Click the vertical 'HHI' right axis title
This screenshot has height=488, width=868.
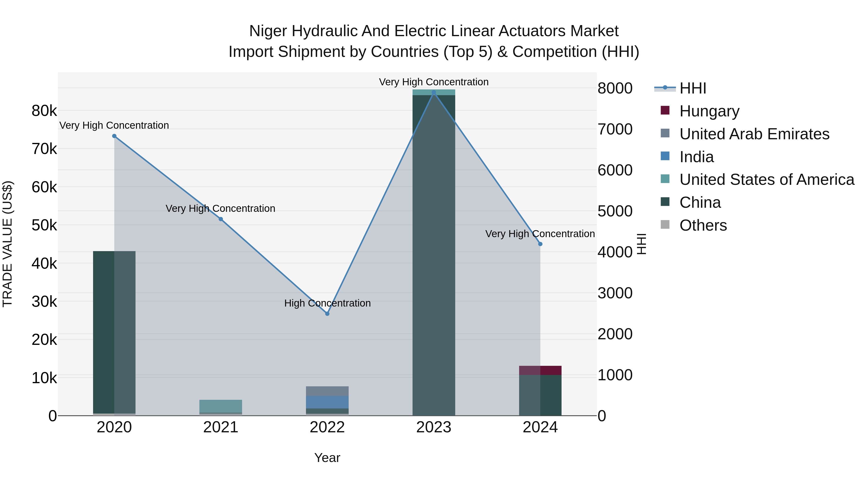click(x=642, y=244)
